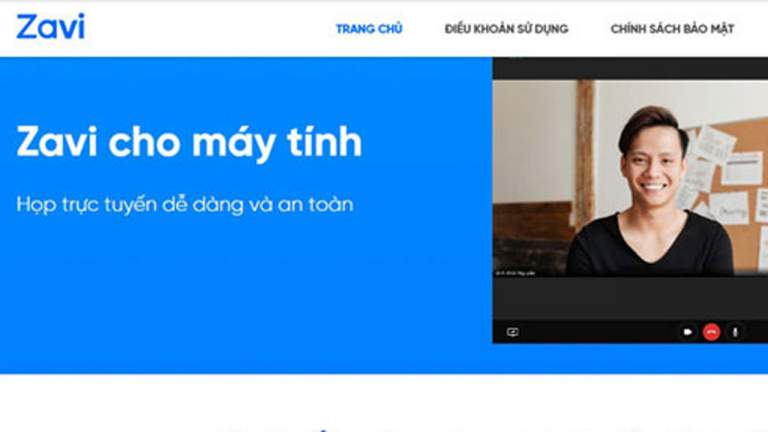Click the participant name label on the video

point(515,273)
